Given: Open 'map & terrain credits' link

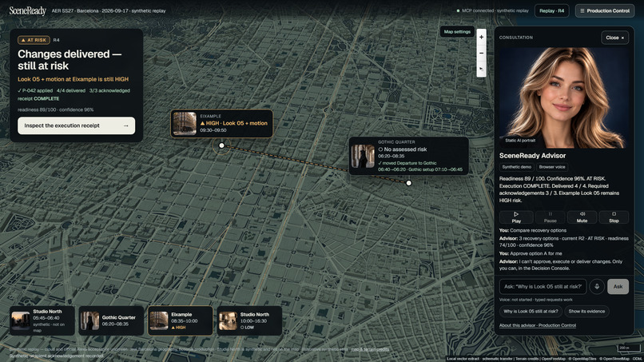Looking at the screenshot, I should point(370,349).
